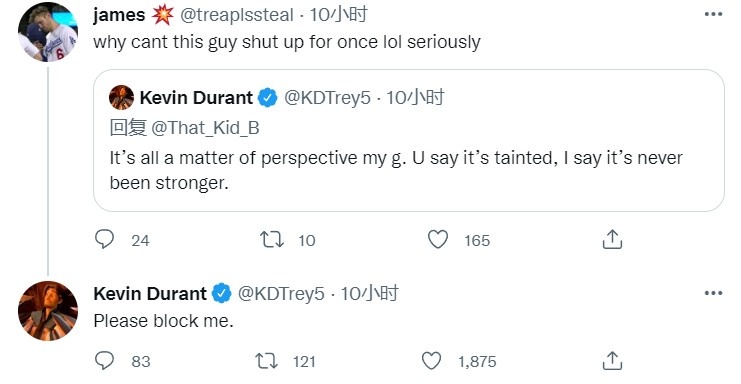This screenshot has height=384, width=741.
Task: Share james's tweet using the upload icon
Action: click(x=612, y=239)
